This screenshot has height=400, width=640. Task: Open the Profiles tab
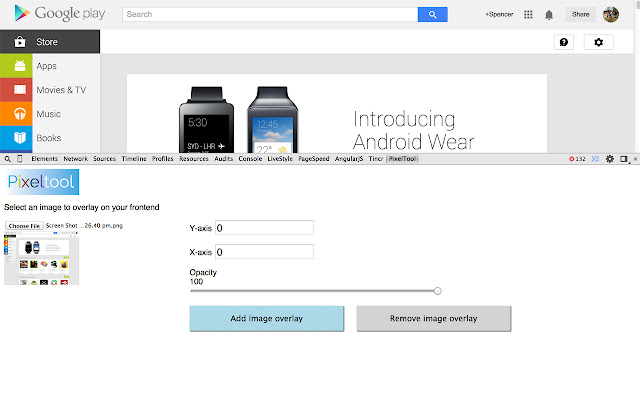(163, 159)
